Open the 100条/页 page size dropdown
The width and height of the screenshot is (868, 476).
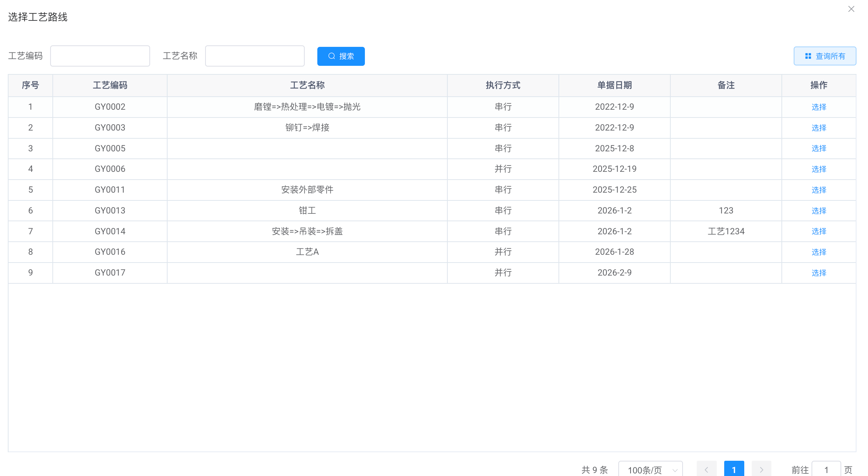click(x=650, y=470)
